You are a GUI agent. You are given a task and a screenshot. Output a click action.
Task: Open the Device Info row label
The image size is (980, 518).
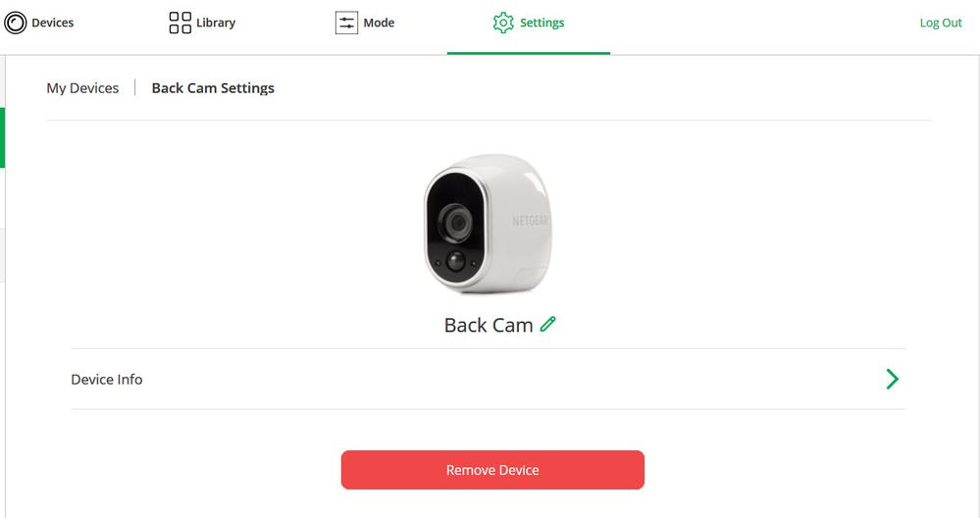(107, 380)
